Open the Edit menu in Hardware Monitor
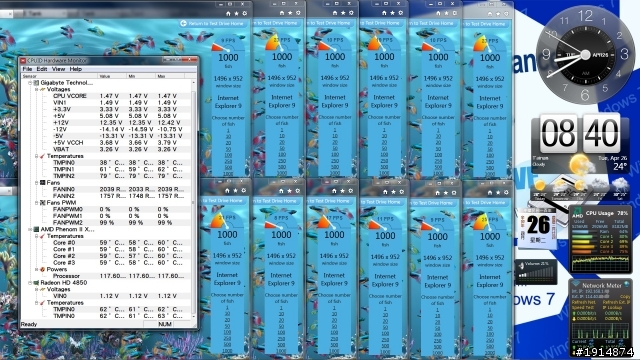The height and width of the screenshot is (360, 640). point(42,69)
